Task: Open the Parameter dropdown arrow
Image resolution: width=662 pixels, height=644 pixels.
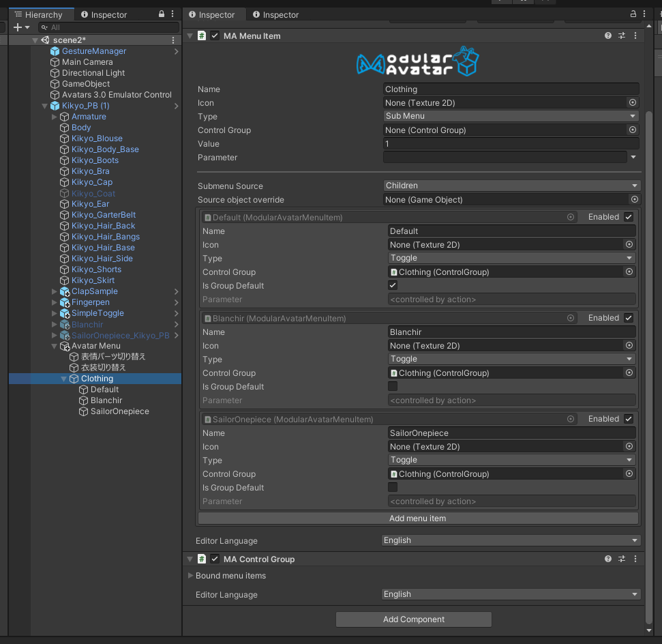Action: coord(633,157)
